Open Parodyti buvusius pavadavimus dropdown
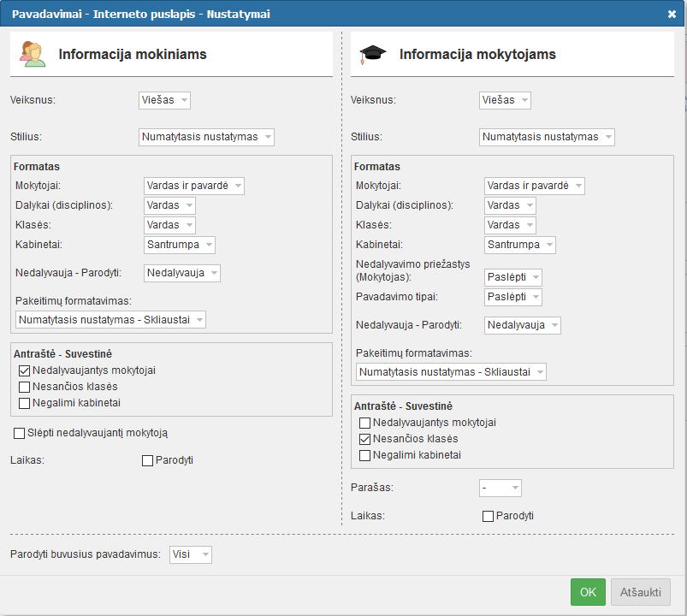Screen dimensions: 687x616 [x=190, y=554]
